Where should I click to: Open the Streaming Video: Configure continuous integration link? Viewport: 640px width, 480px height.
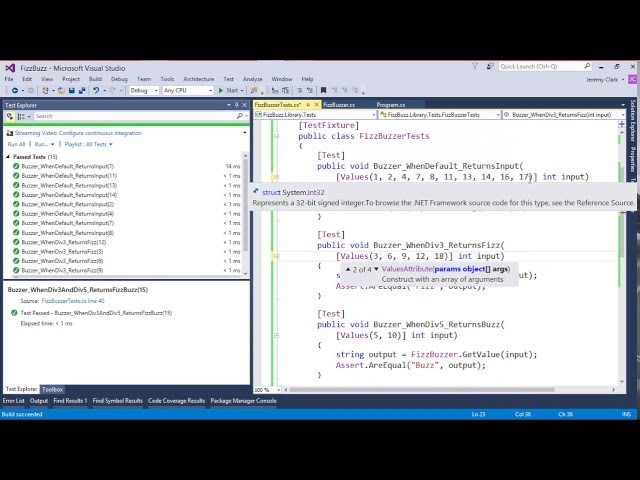click(78, 133)
